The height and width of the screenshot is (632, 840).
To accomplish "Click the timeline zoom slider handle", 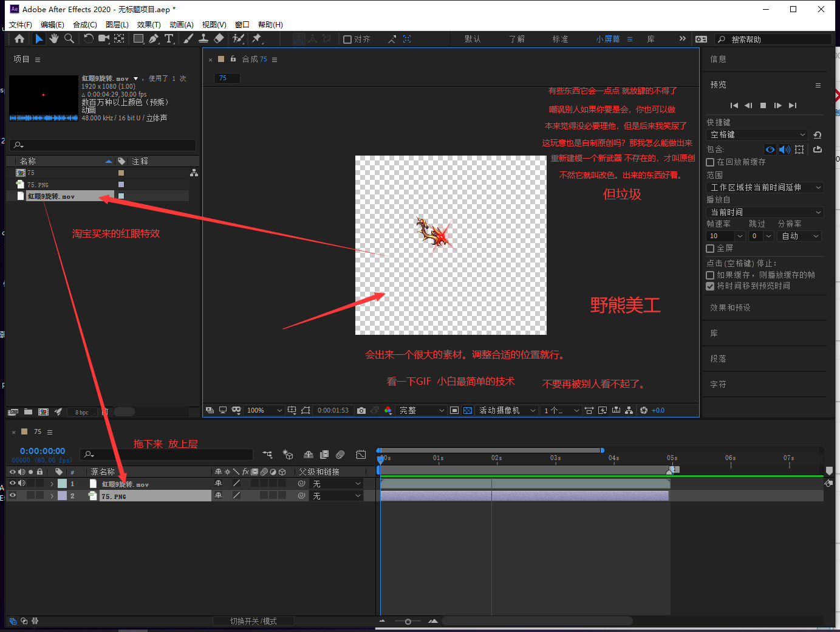I will (408, 621).
